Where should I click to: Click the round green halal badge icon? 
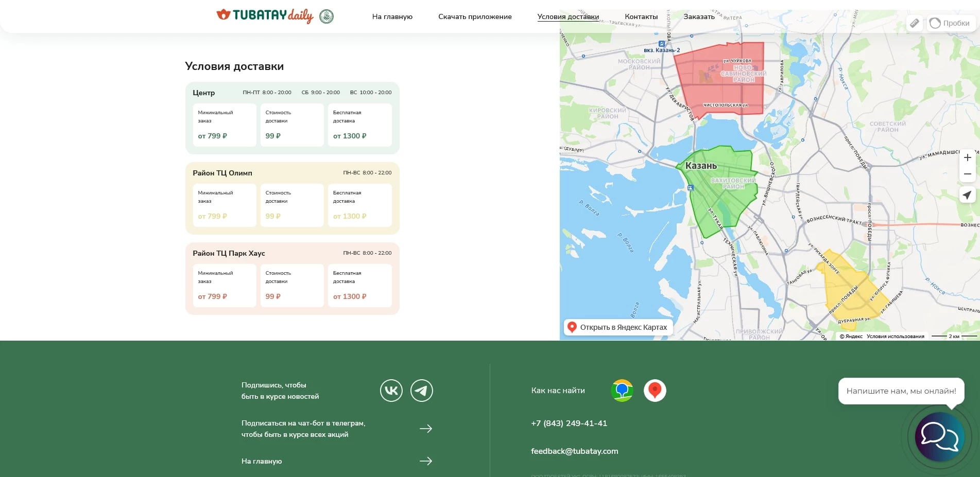[326, 16]
